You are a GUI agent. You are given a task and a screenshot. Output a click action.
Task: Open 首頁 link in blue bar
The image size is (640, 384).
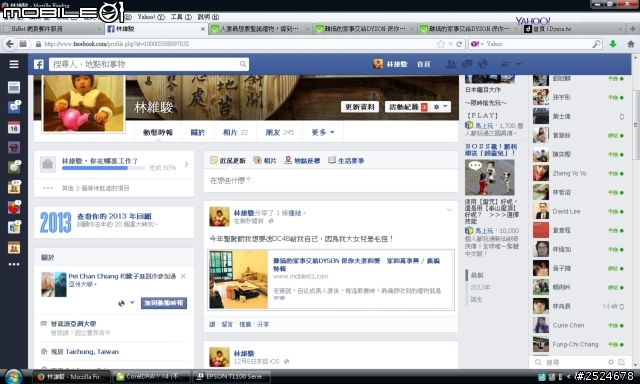click(x=423, y=64)
